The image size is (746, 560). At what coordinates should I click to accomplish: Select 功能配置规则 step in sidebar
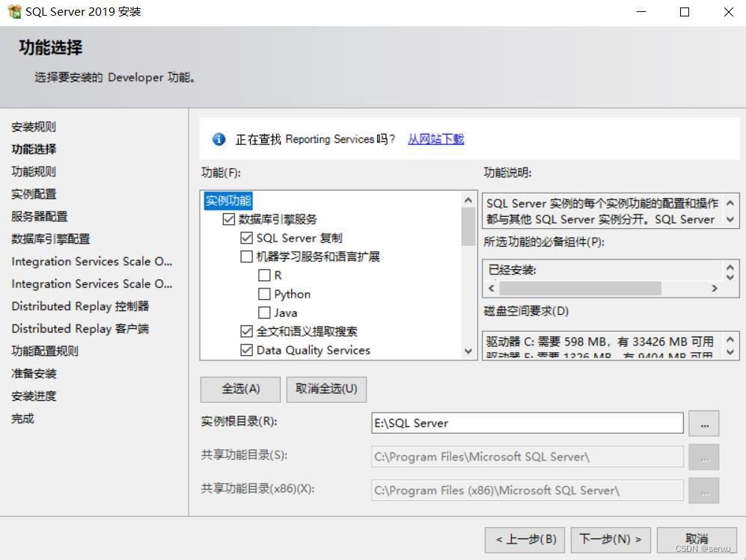45,351
